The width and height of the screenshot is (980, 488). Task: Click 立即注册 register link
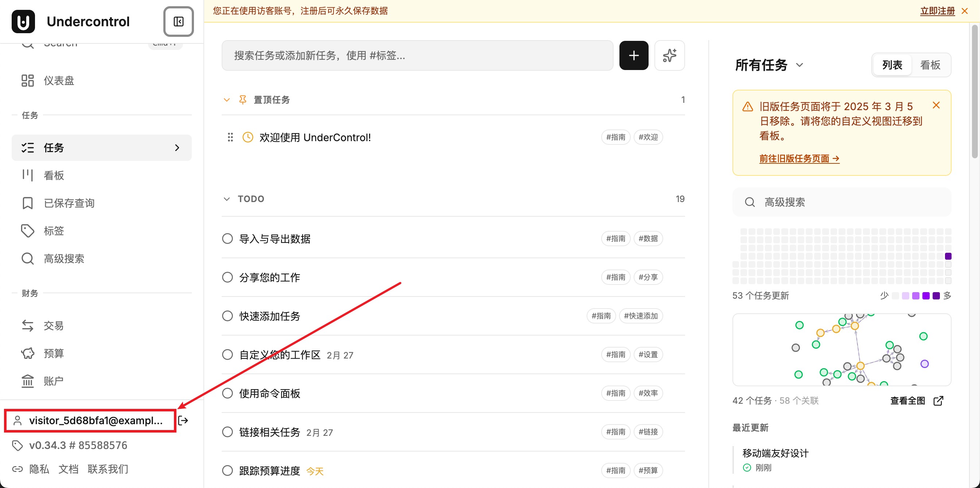point(937,11)
